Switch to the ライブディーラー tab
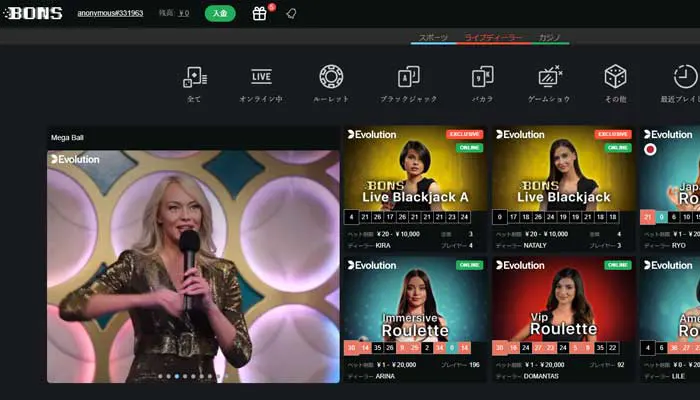Screen dimensions: 700x400 click(x=493, y=38)
